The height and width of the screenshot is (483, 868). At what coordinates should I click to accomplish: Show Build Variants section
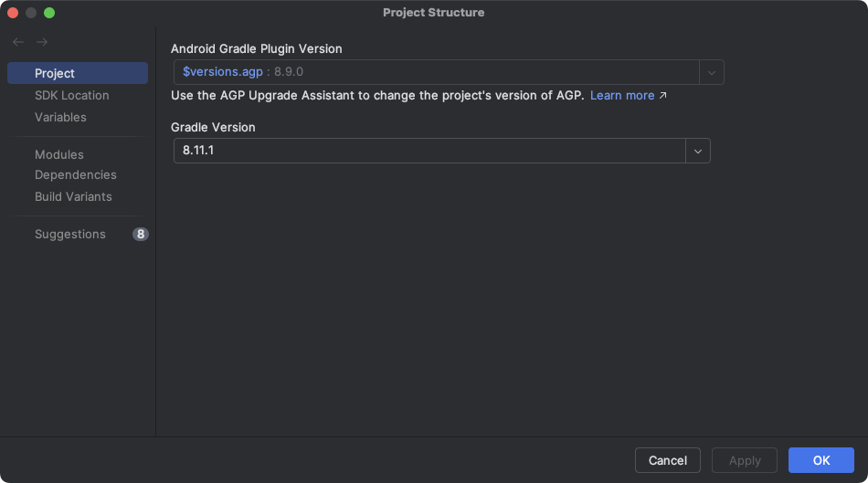tap(73, 196)
